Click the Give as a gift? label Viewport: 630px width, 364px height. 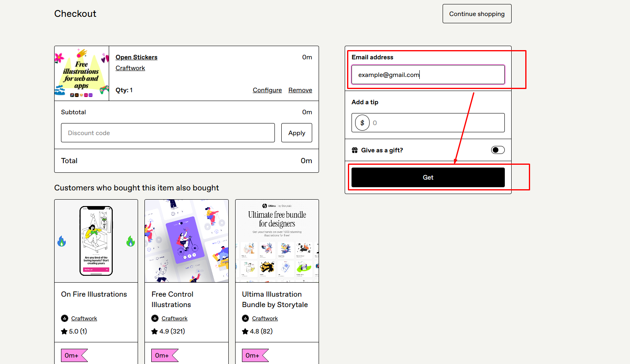(x=382, y=150)
